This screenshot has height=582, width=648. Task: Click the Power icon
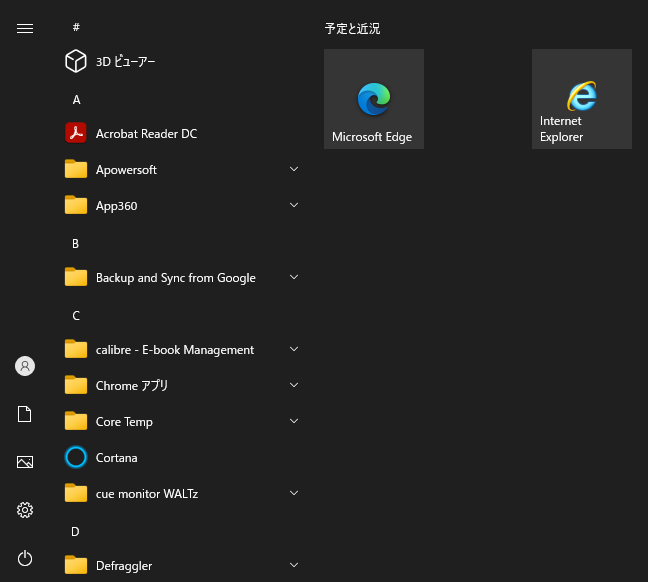[x=25, y=558]
